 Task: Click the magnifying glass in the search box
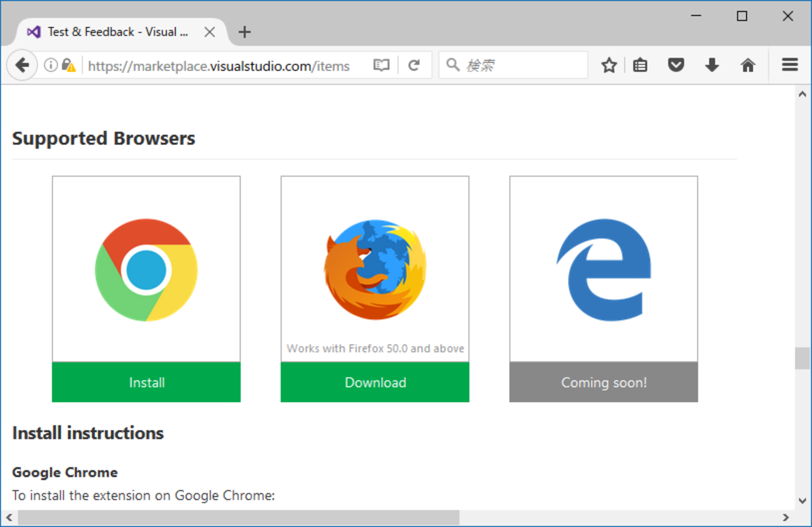click(x=453, y=65)
